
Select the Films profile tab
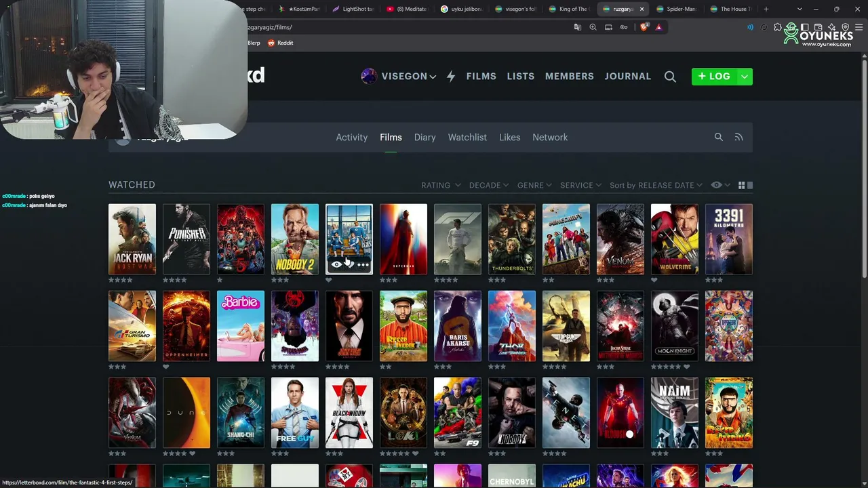[391, 137]
